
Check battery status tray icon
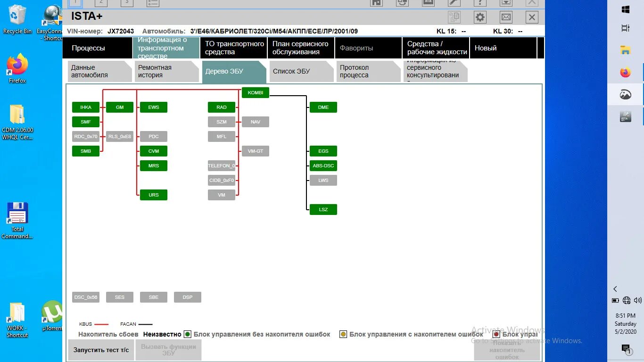point(615,300)
